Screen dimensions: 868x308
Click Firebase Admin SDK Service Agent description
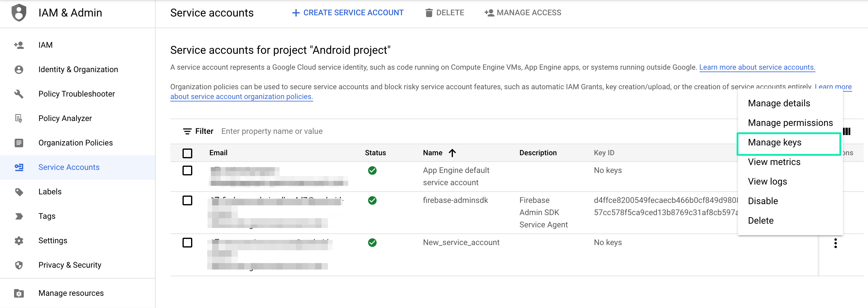click(543, 213)
